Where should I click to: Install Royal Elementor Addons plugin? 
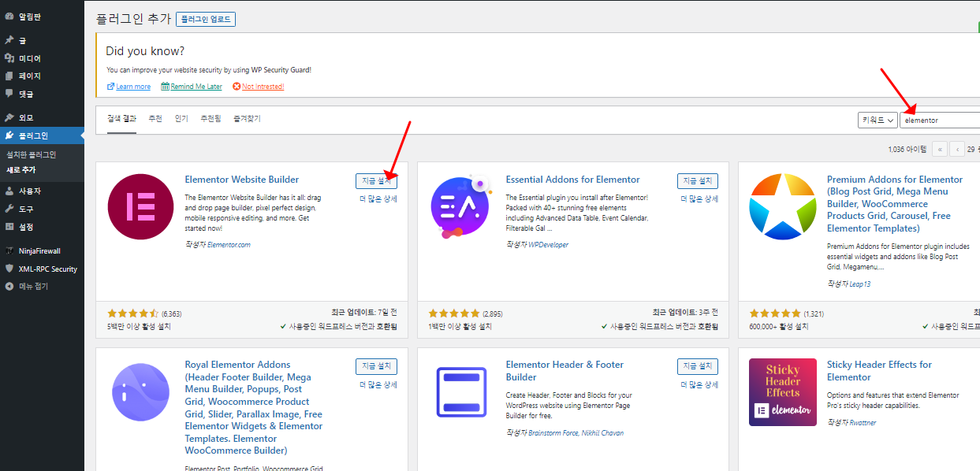pos(376,366)
